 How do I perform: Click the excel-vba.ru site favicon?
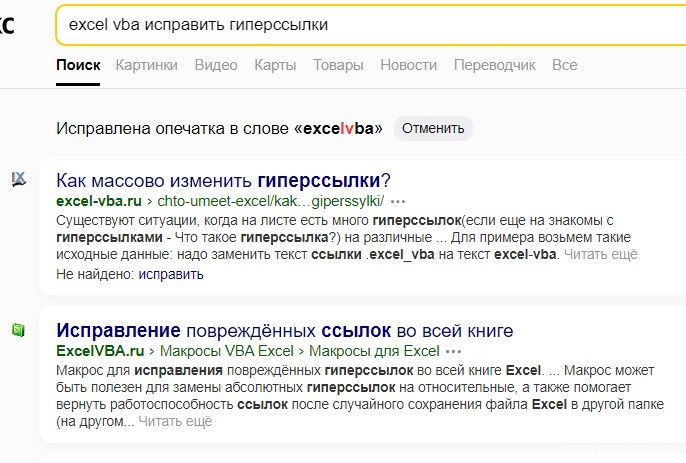click(18, 179)
